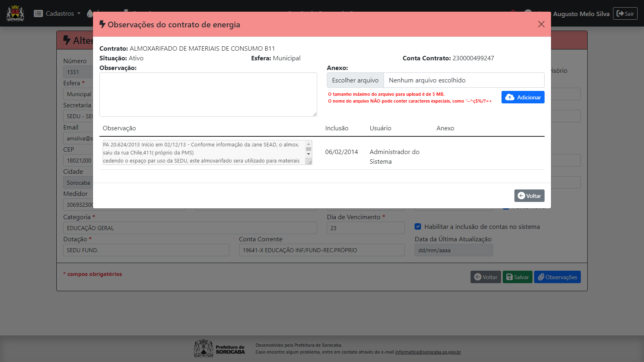Click the Observação column header in table
The width and height of the screenshot is (644, 362).
point(119,128)
